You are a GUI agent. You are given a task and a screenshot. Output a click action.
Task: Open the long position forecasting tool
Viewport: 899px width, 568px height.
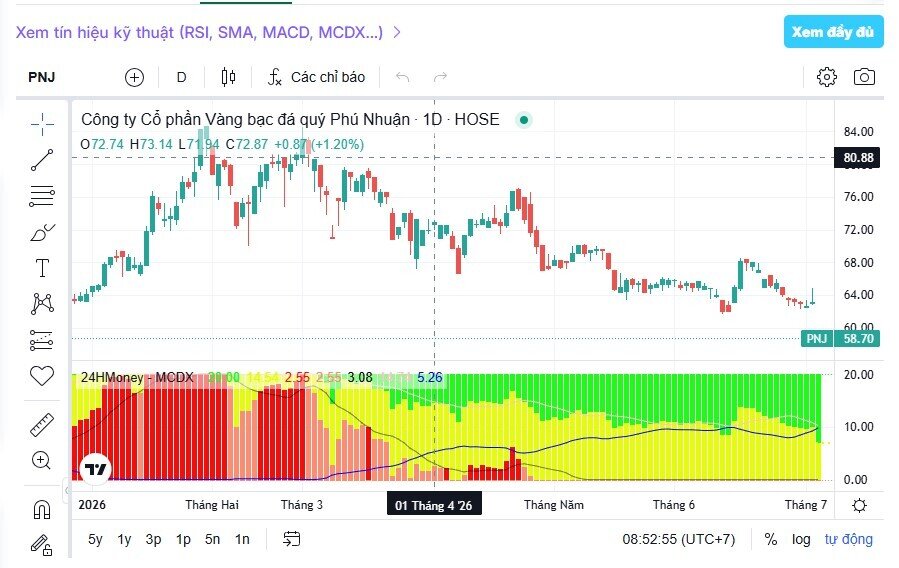tap(41, 340)
